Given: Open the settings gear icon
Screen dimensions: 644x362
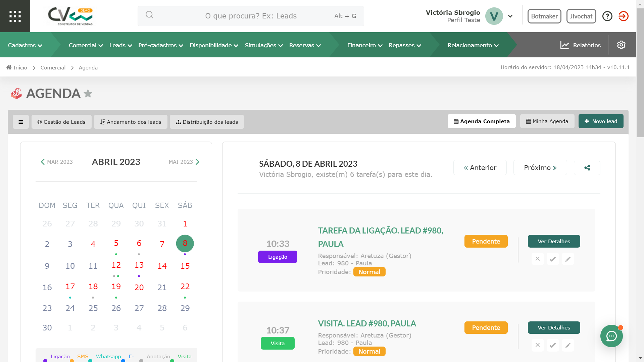Looking at the screenshot, I should click(x=621, y=45).
